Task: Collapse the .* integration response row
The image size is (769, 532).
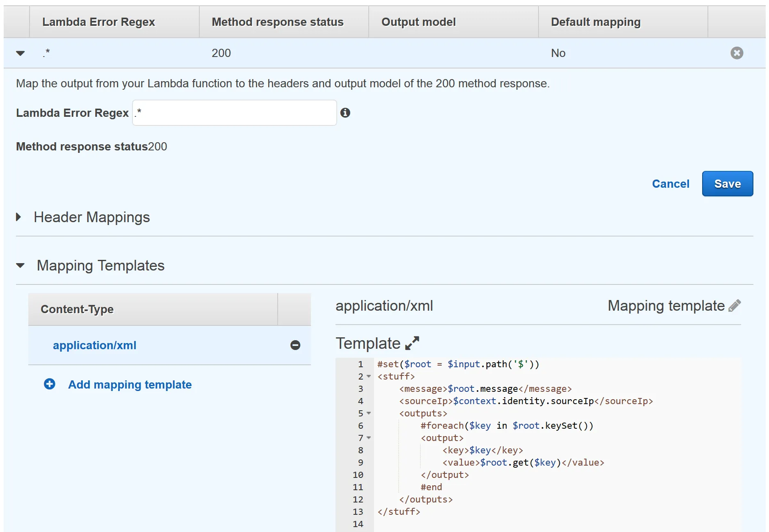Action: [x=20, y=53]
